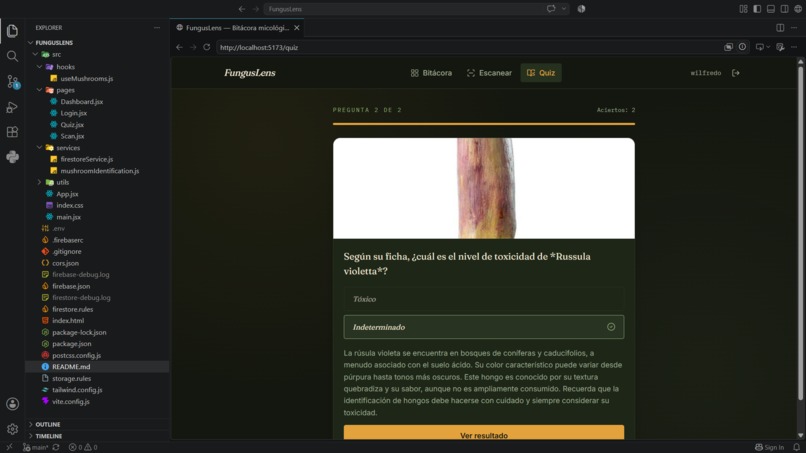Click the URL address field
Image resolution: width=806 pixels, height=453 pixels.
468,47
